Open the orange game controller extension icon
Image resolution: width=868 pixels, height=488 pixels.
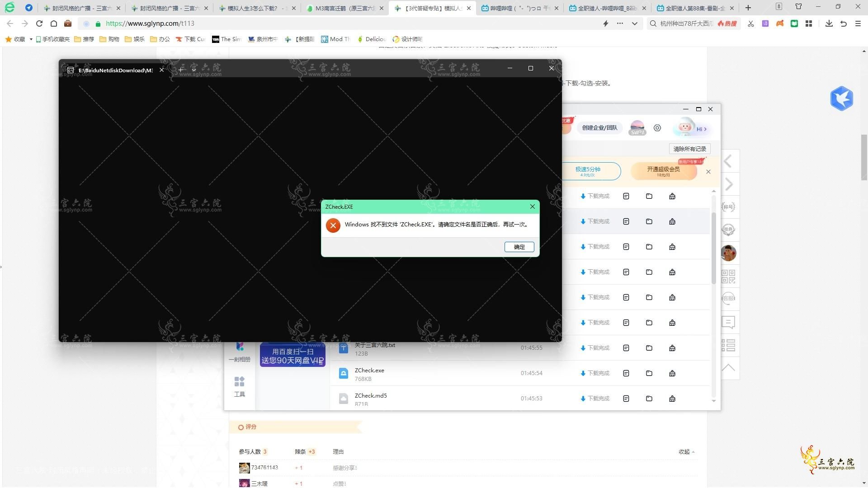pos(780,23)
